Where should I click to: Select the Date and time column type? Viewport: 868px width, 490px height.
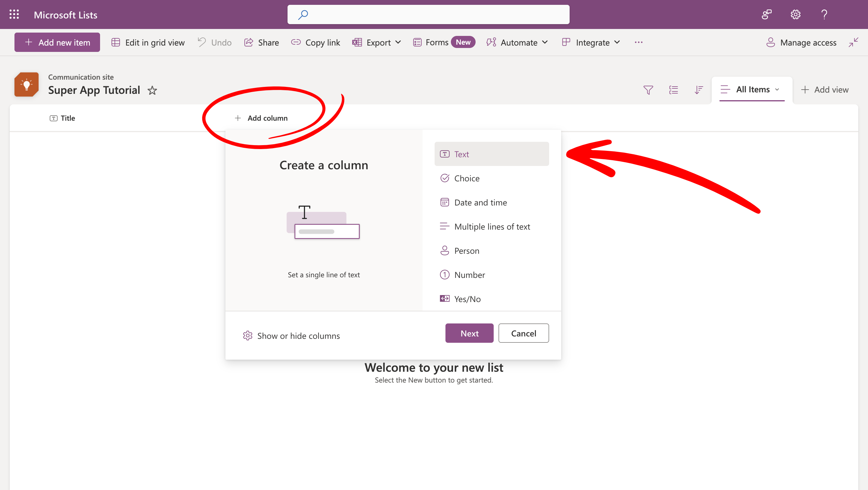pyautogui.click(x=480, y=202)
